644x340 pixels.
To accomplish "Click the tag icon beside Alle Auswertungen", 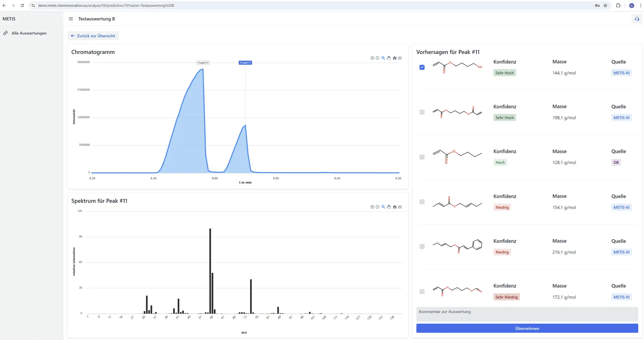I will (5, 33).
